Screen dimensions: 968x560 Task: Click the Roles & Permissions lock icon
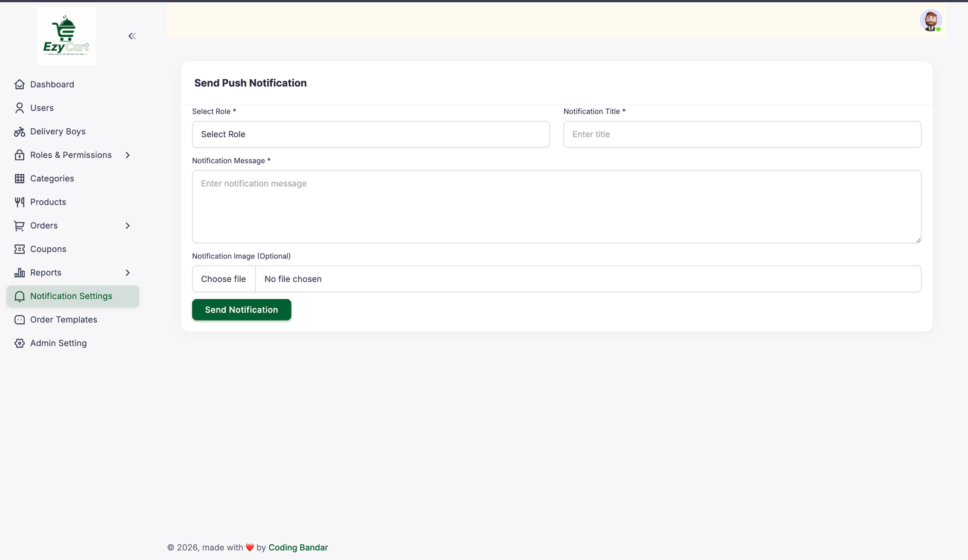pyautogui.click(x=19, y=155)
